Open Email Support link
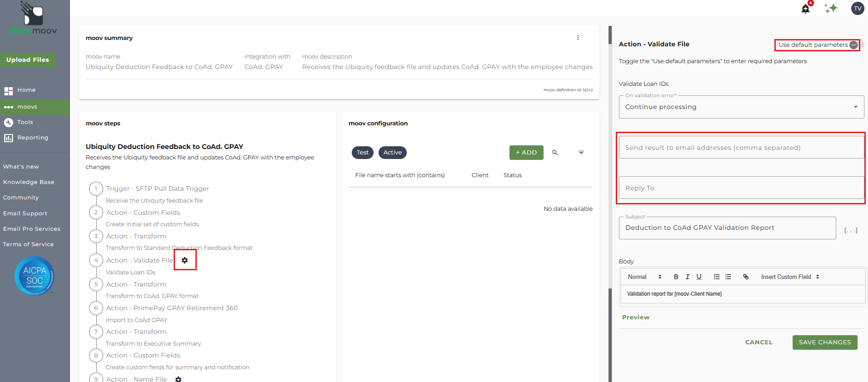Image resolution: width=868 pixels, height=382 pixels. (25, 213)
